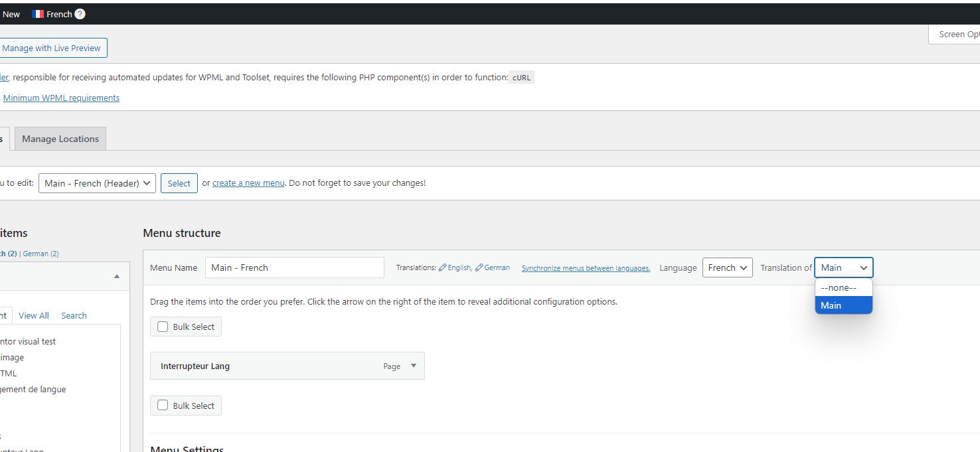Open the question mark help icon beside French
The height and width of the screenshot is (452, 980).
tap(80, 14)
